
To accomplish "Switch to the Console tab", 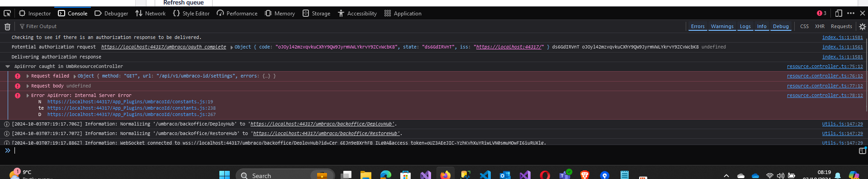I will [x=73, y=13].
